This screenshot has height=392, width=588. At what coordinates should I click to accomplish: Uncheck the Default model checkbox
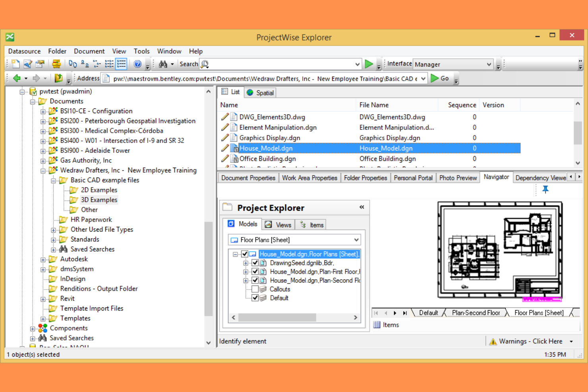point(255,298)
